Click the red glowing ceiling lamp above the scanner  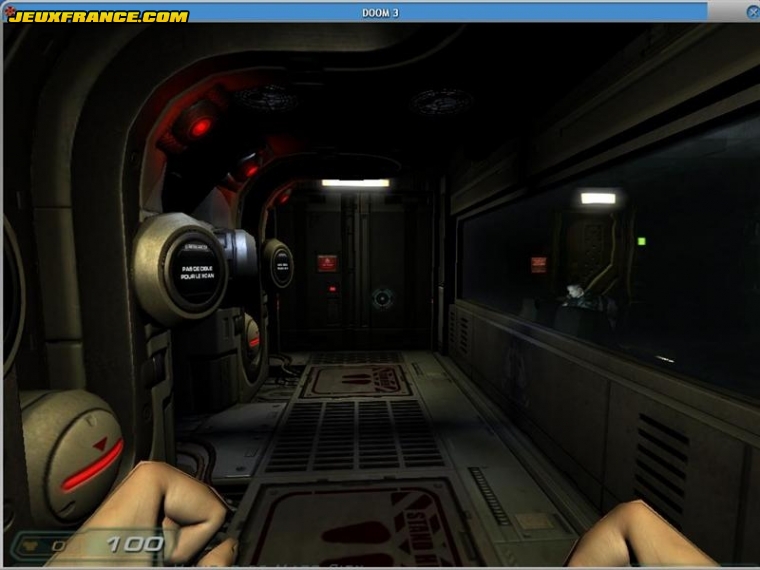point(200,128)
